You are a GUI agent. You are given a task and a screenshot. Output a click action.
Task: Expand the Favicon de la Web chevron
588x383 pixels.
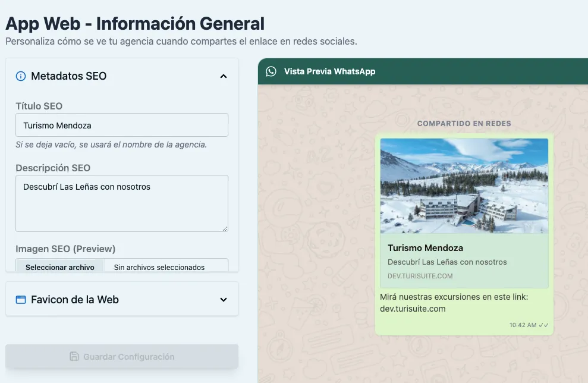(224, 300)
